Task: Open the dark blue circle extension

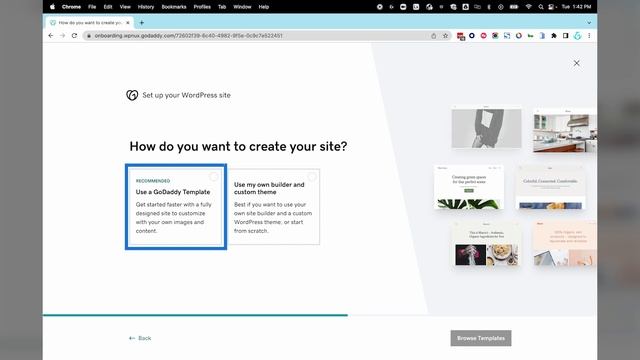Action: coord(472,36)
